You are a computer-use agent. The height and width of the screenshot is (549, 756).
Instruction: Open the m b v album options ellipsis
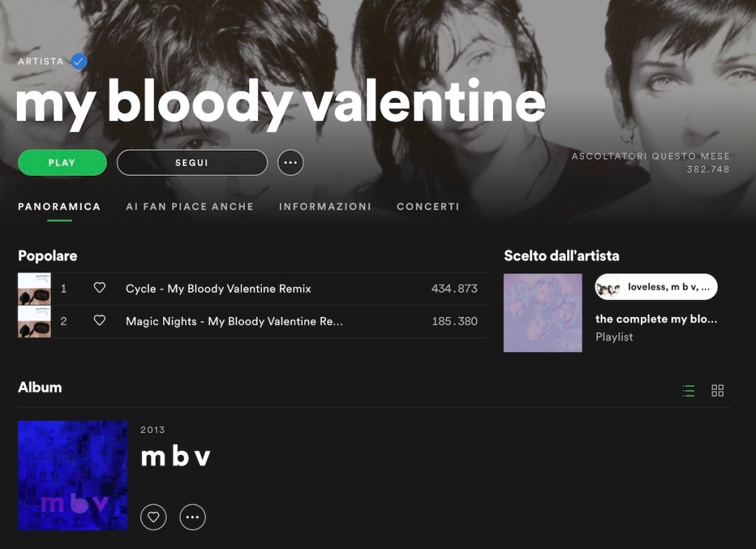193,517
